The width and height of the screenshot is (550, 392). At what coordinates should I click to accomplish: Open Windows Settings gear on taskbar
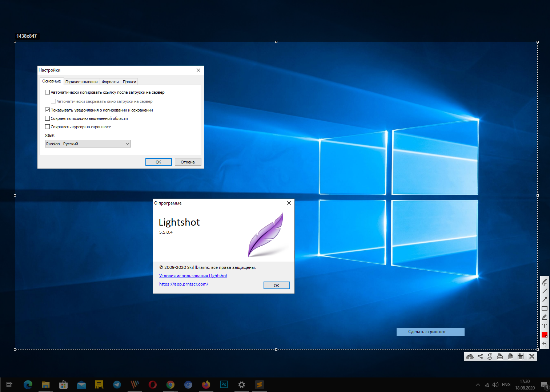pos(242,384)
